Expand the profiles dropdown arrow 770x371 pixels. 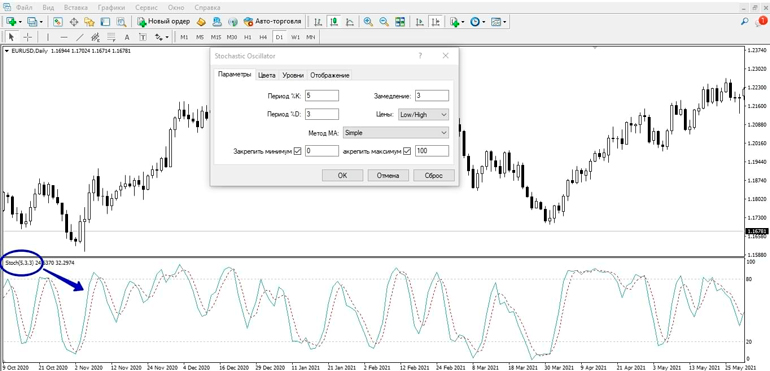click(x=41, y=22)
